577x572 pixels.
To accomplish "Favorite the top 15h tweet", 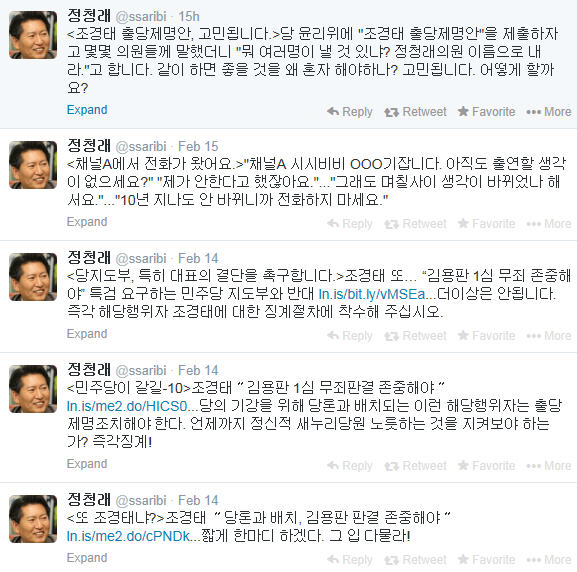I will click(486, 112).
